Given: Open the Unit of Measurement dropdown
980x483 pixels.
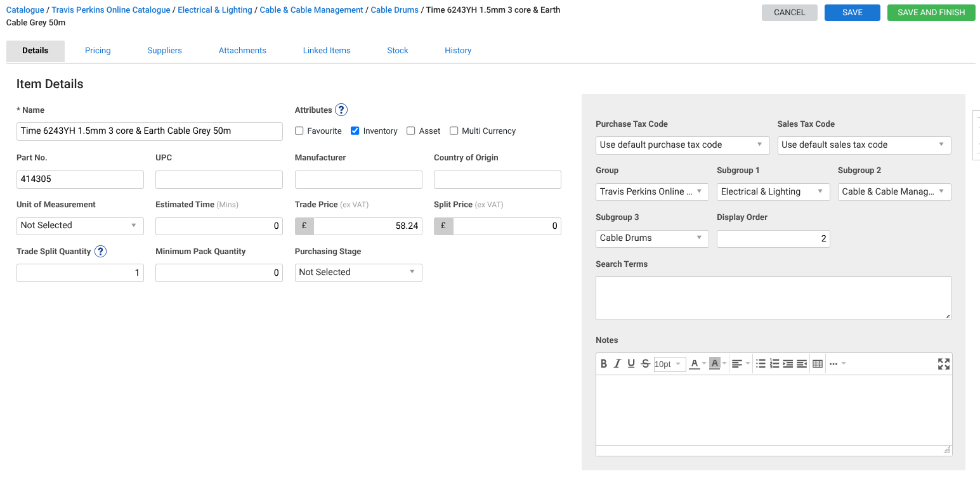Looking at the screenshot, I should (80, 226).
